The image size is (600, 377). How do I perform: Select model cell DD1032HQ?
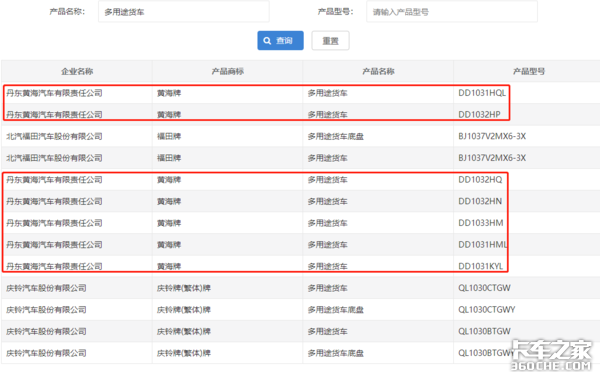(x=480, y=180)
